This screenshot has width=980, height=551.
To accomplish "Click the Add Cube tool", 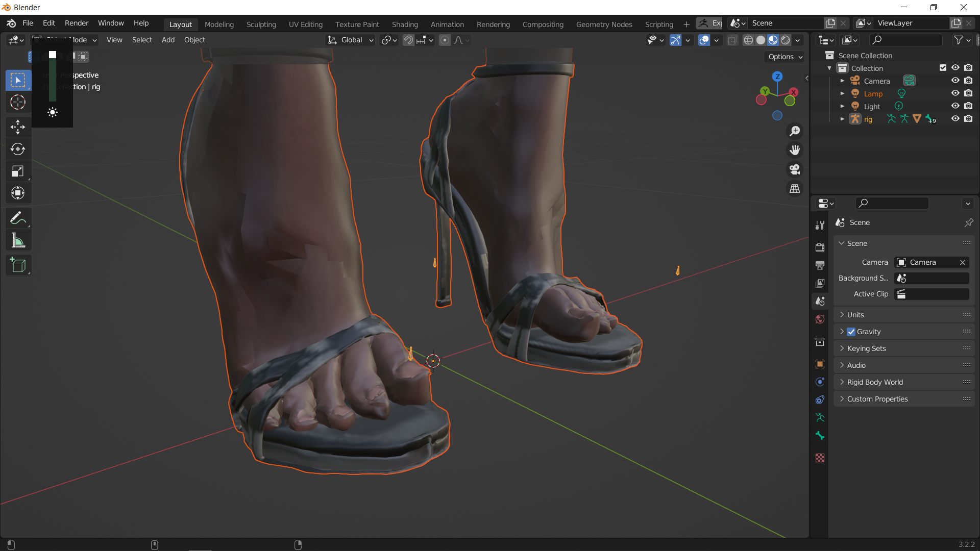I will click(18, 265).
